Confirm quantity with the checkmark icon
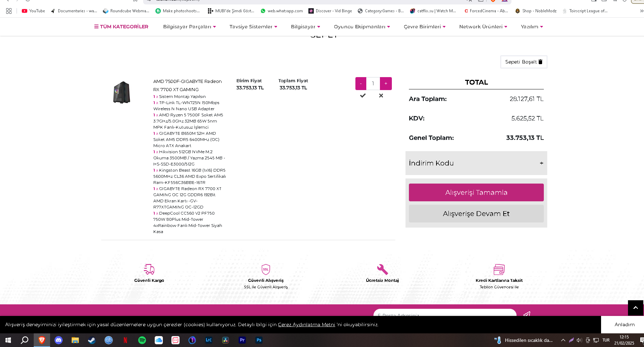 (x=363, y=96)
